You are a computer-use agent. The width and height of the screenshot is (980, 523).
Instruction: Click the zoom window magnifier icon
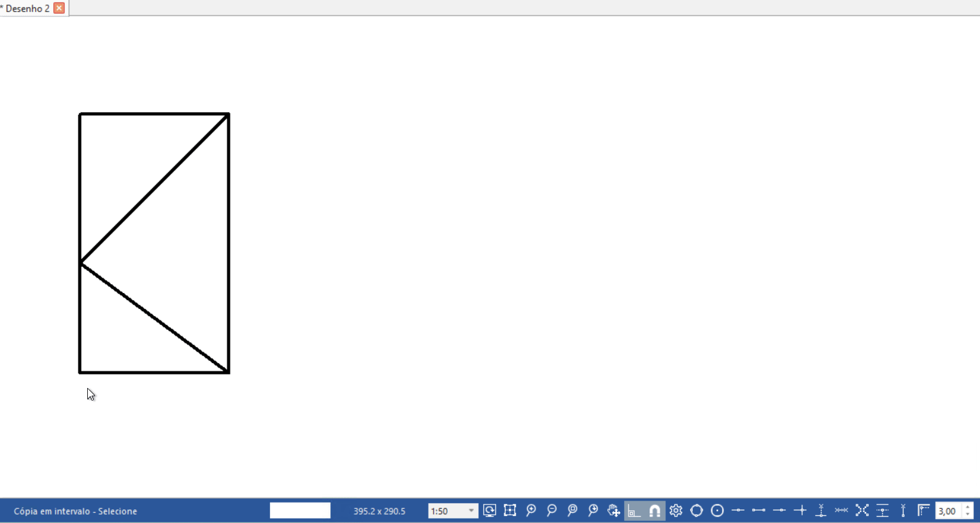point(572,510)
